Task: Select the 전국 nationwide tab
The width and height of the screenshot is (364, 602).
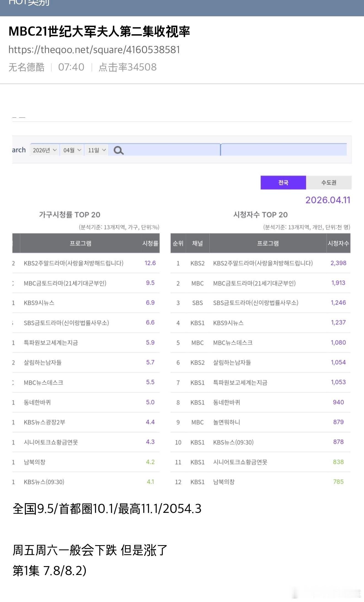Action: 283,182
